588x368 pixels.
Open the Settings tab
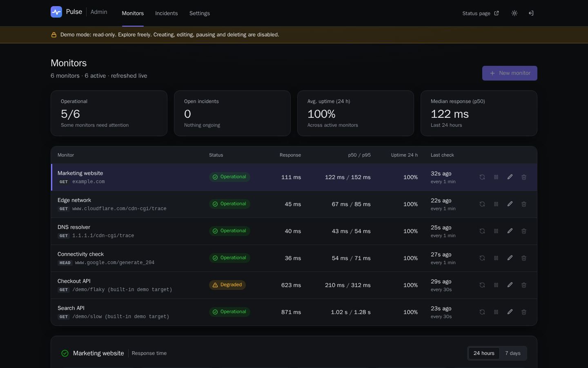(x=200, y=13)
